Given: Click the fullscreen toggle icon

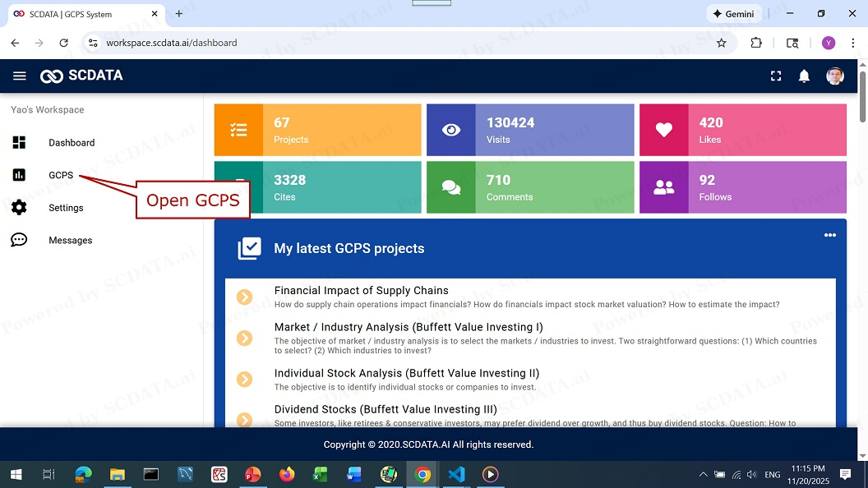Looking at the screenshot, I should click(x=775, y=76).
